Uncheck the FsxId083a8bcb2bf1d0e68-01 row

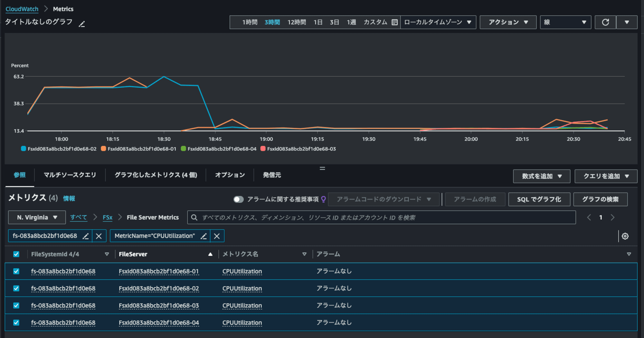(x=16, y=271)
